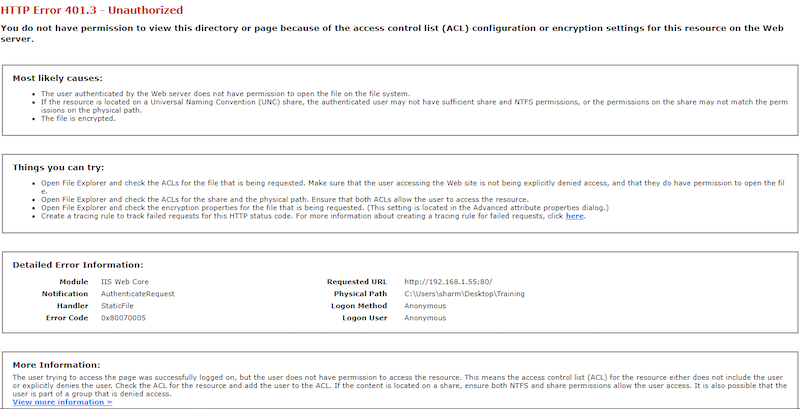Click the "More Information:" heading
The image size is (800, 409).
(57, 365)
